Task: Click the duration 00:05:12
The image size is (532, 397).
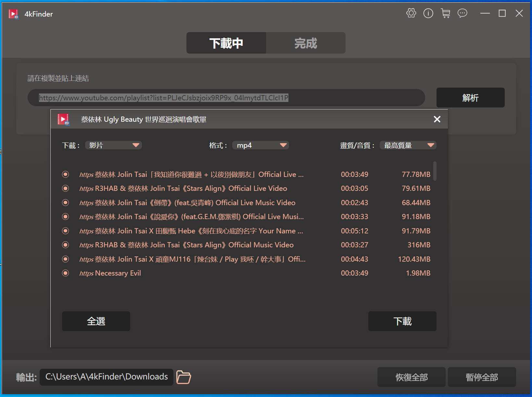Action: click(354, 231)
